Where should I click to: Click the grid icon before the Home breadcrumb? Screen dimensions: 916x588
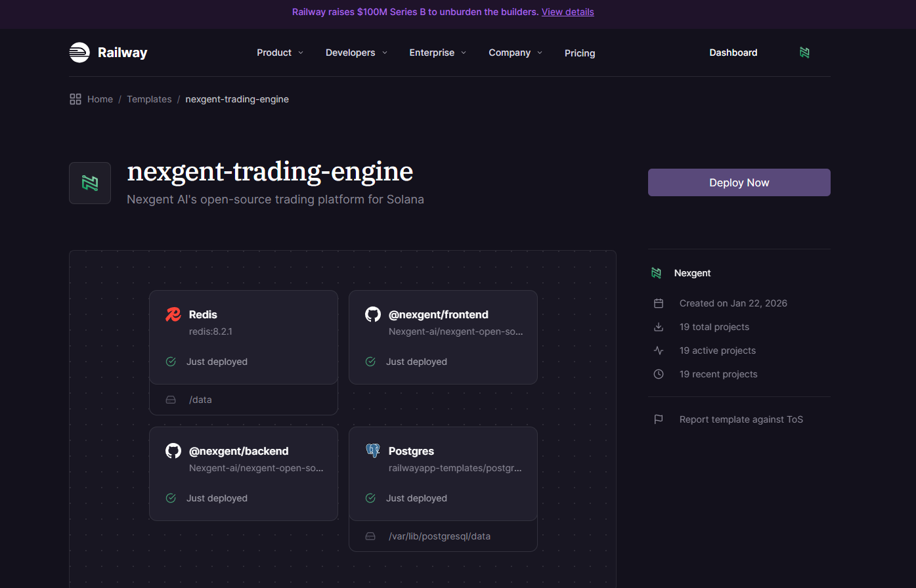click(75, 98)
